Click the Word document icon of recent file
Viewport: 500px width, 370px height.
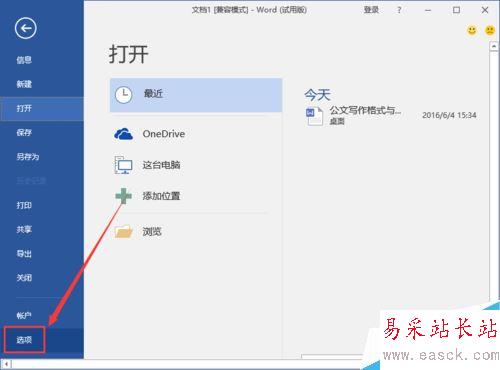click(314, 116)
